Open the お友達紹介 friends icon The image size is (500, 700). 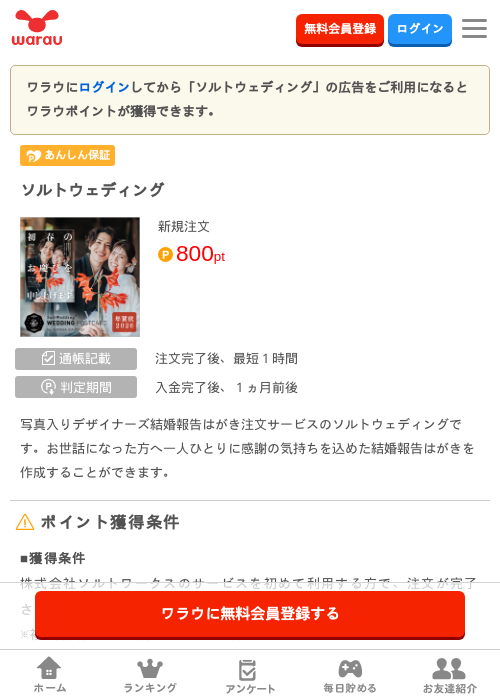coord(449,668)
